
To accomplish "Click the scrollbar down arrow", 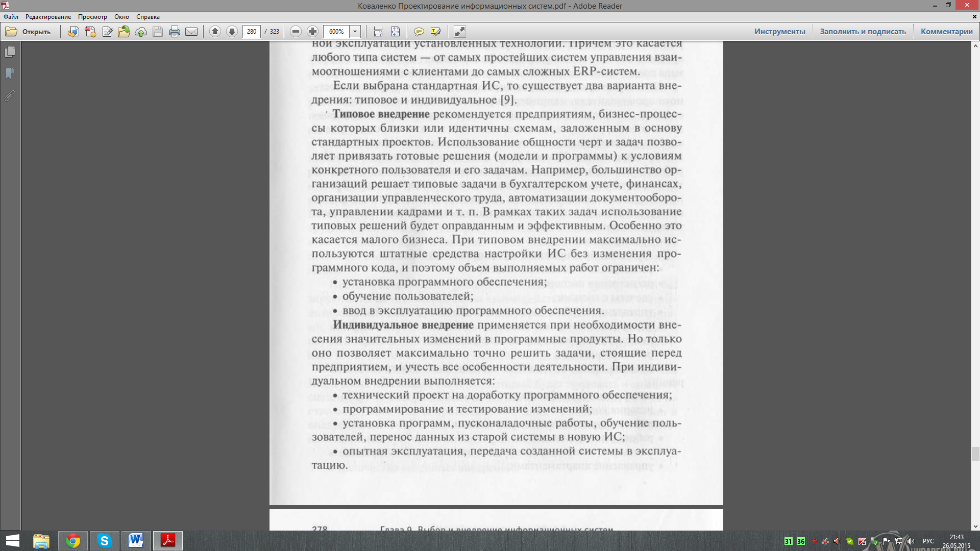I will 975,527.
